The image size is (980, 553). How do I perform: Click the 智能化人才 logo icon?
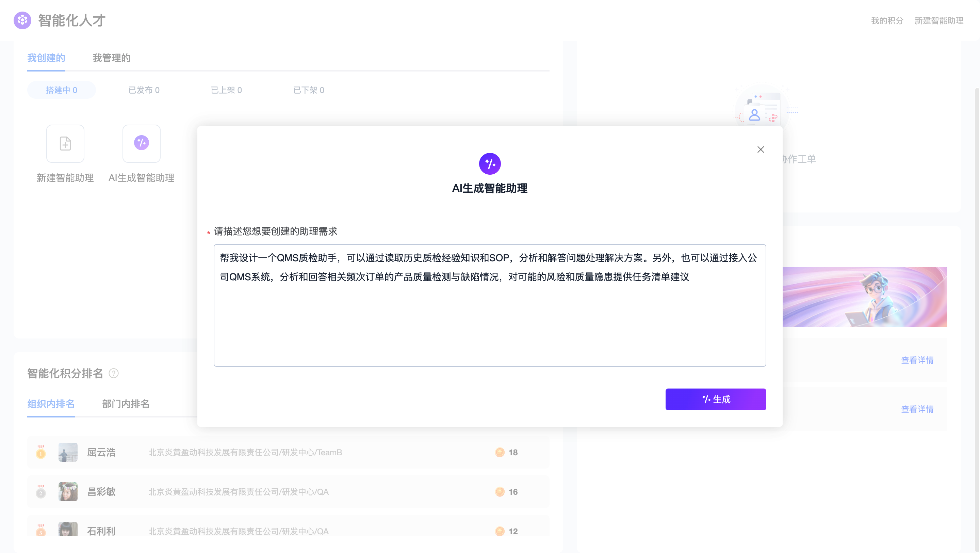[22, 20]
